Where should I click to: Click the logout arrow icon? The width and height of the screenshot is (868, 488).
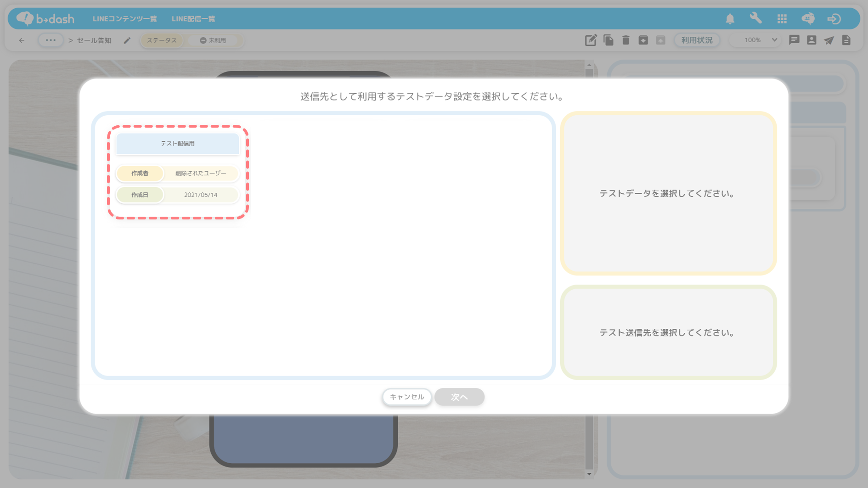[x=834, y=19]
